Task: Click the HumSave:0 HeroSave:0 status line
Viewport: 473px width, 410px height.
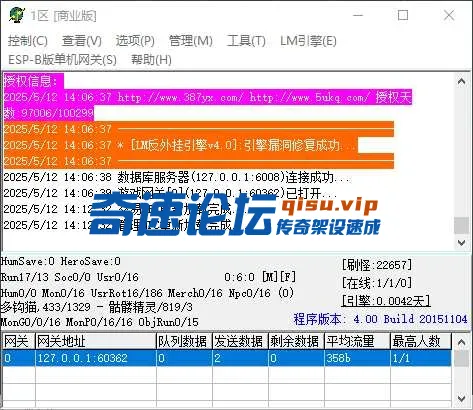Action: point(60,261)
